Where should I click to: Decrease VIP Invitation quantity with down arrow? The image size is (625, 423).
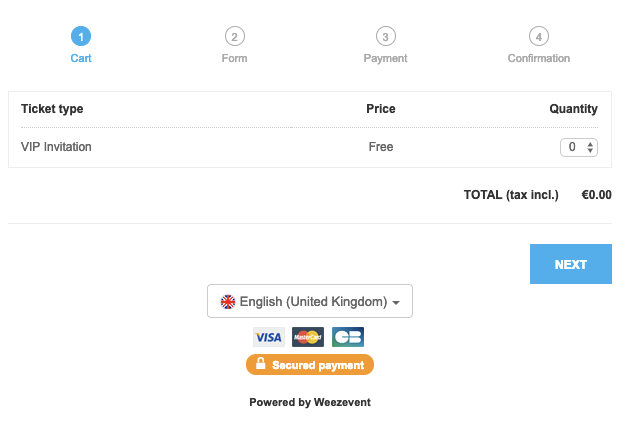(590, 150)
